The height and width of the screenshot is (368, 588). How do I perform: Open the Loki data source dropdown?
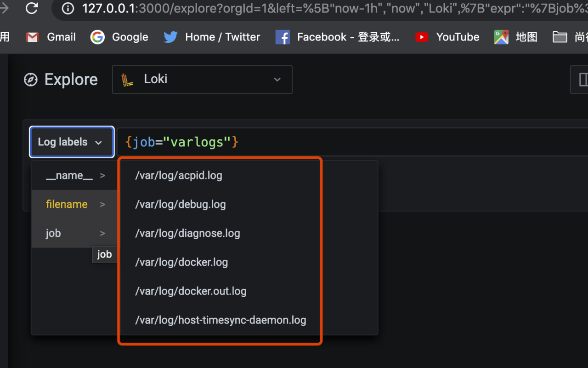(x=202, y=80)
